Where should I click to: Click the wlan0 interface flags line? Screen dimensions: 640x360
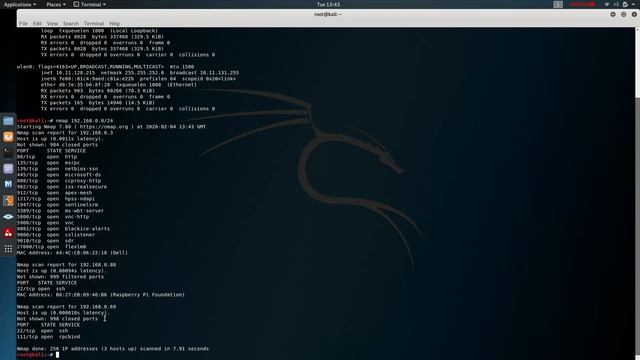105,67
